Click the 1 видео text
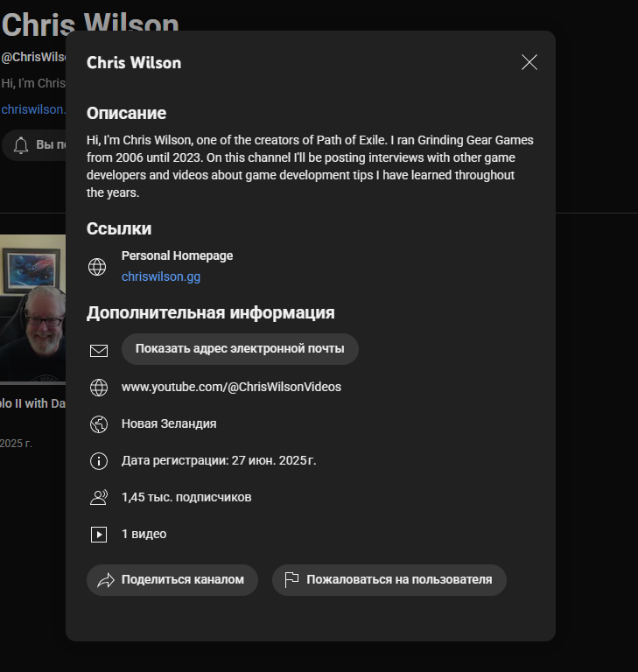Viewport: 638px width, 672px height. pyautogui.click(x=144, y=534)
